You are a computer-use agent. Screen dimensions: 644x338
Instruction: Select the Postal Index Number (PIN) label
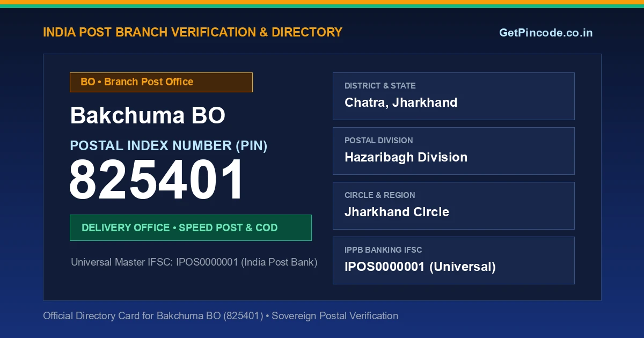(x=169, y=145)
